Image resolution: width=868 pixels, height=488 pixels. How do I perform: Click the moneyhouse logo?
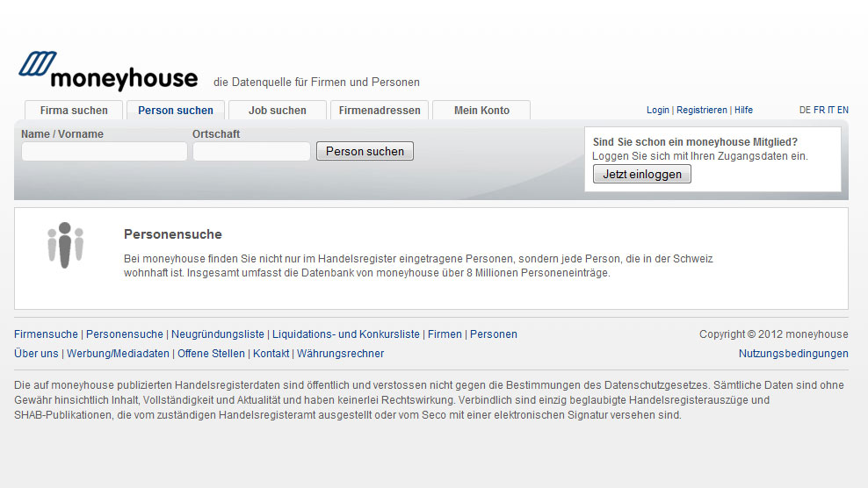[x=109, y=72]
